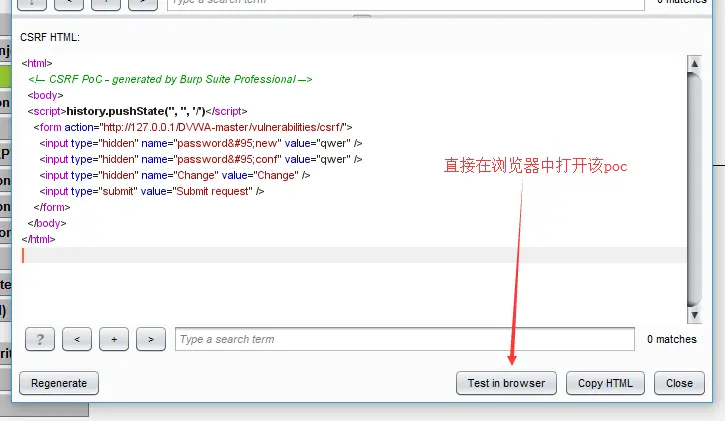Click Test in browser button
Viewport: 725px width, 421px height.
506,383
